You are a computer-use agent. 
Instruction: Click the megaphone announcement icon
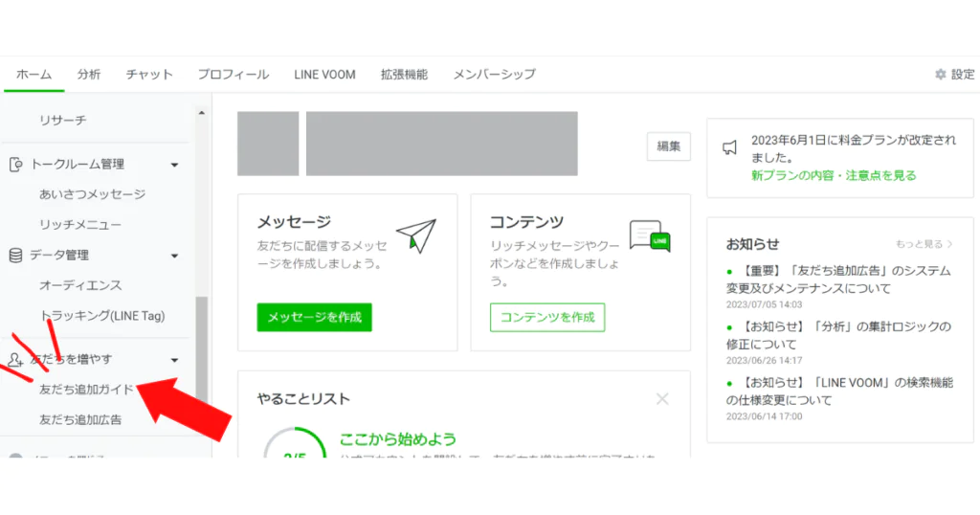pos(729,147)
